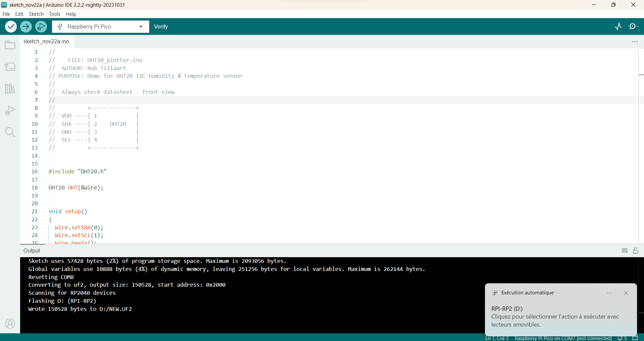Open the Debug sidebar panel
This screenshot has height=341, width=644.
point(10,110)
